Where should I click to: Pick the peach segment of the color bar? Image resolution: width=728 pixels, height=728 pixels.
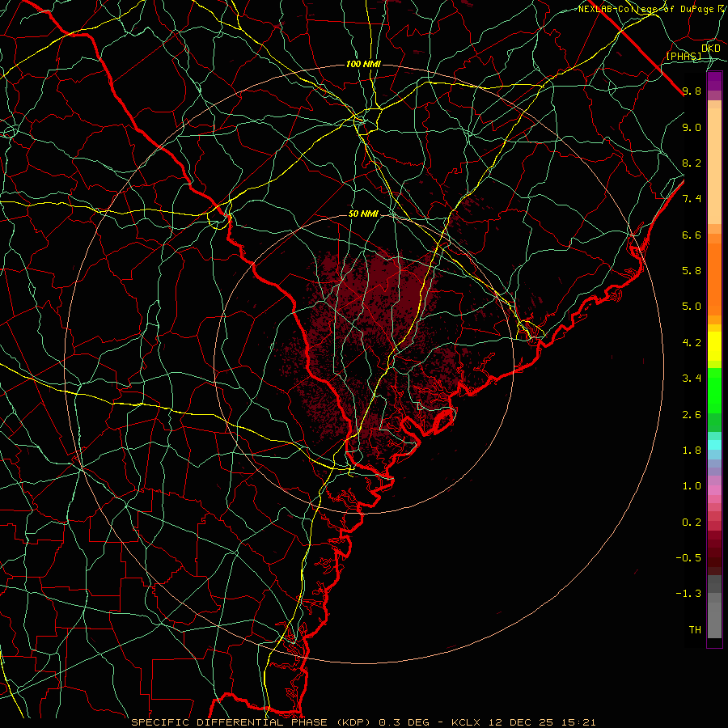pos(714,166)
